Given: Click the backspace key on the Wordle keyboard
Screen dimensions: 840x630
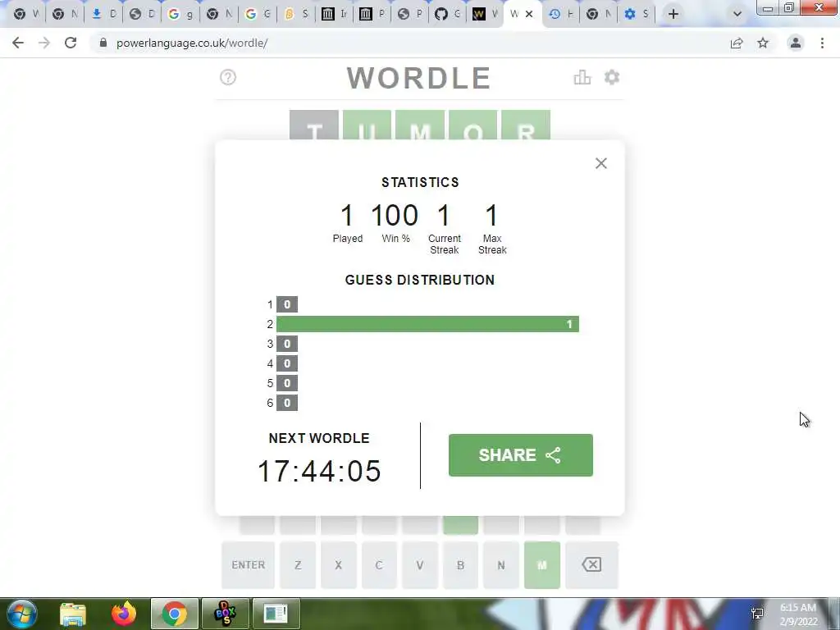Looking at the screenshot, I should (591, 564).
